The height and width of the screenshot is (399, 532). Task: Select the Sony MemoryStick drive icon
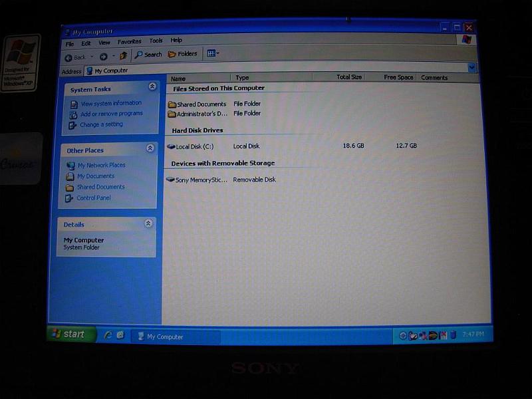tap(170, 180)
